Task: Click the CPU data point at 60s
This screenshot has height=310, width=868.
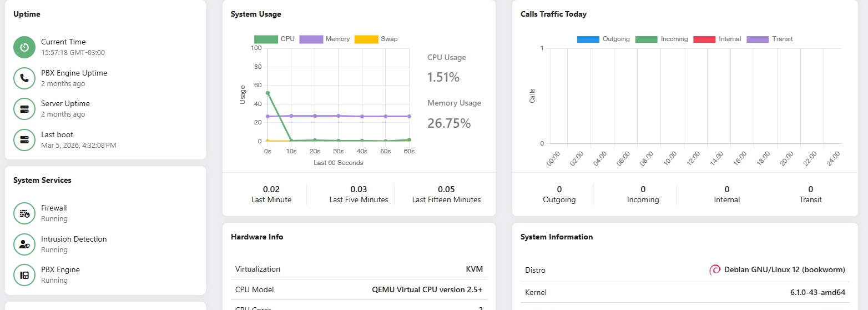Action: tap(409, 140)
